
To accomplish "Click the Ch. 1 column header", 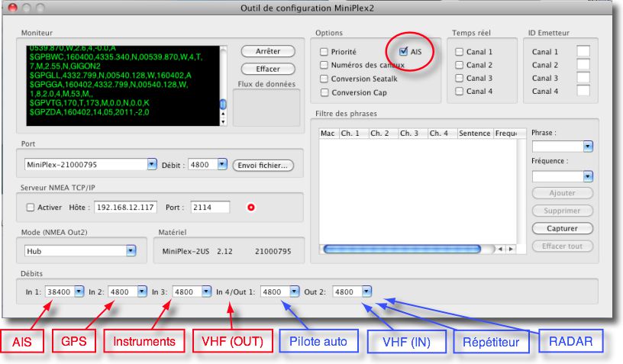I will 353,134.
